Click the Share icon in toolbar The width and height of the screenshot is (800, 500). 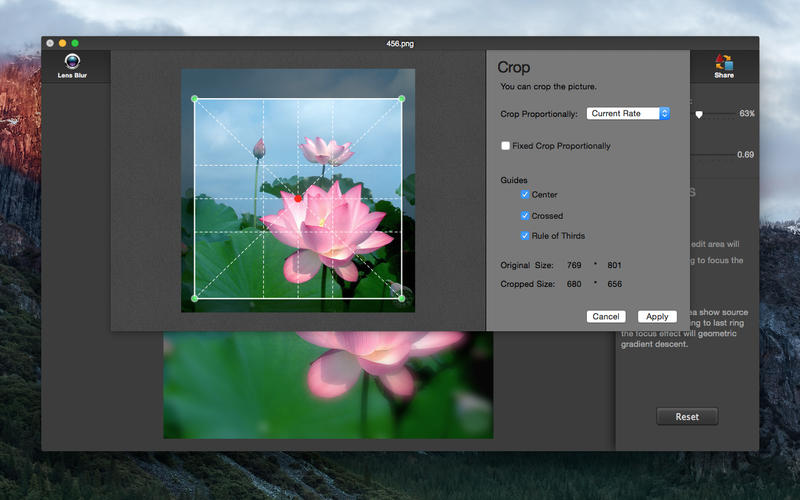[724, 63]
